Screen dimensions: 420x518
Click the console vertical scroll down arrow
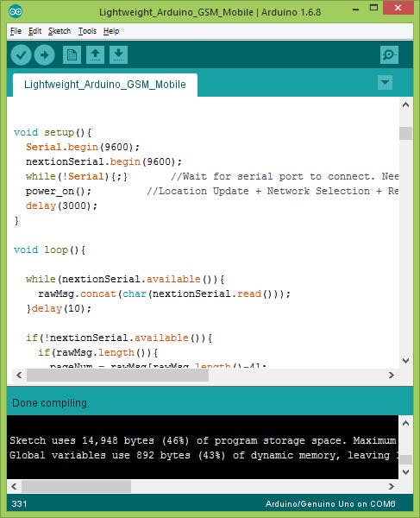tap(406, 472)
